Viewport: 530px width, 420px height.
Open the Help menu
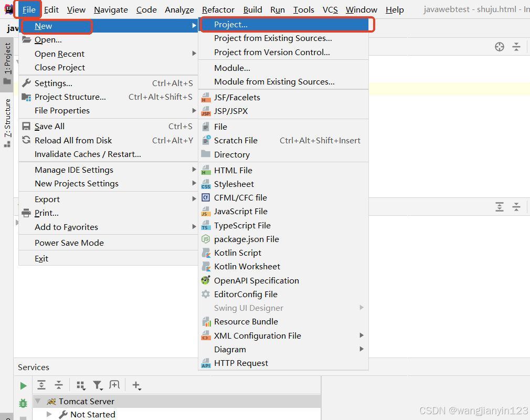click(395, 10)
